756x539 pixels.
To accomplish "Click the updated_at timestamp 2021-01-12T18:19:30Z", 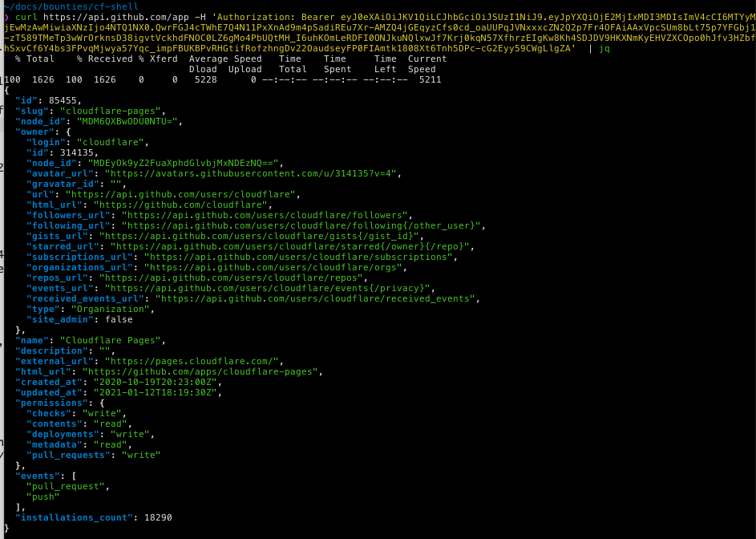I will tap(156, 393).
